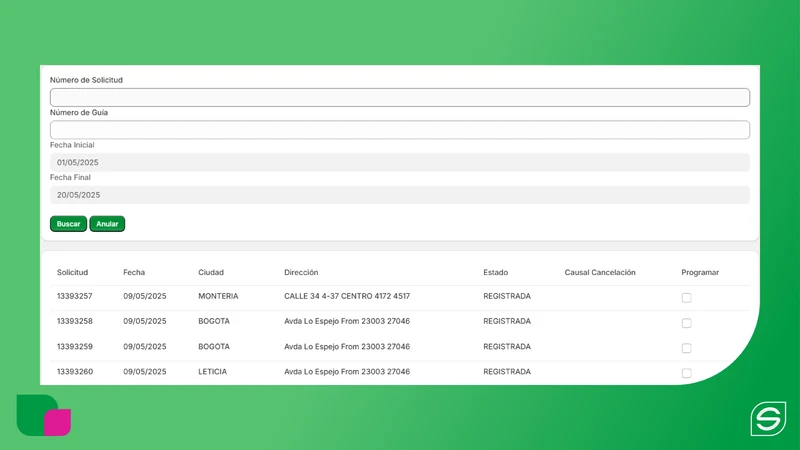
Task: Click the Dirección column header
Action: pyautogui.click(x=301, y=272)
